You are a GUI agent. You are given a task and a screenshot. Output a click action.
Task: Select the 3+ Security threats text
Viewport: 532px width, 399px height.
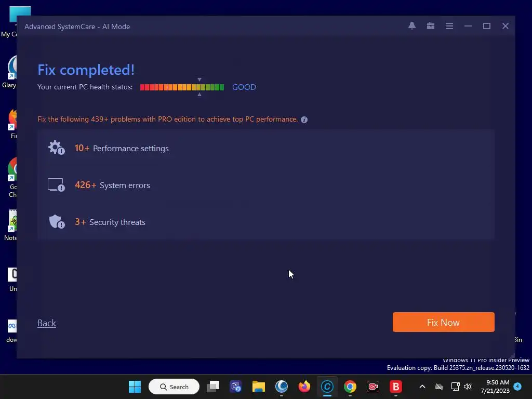pos(110,222)
